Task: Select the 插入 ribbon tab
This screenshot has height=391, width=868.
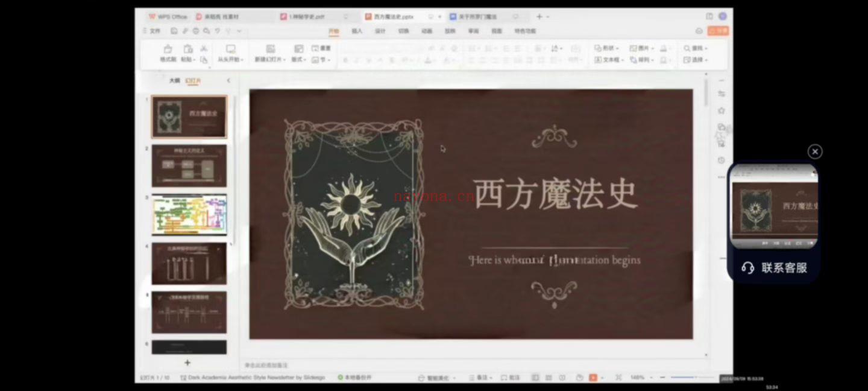Action: click(x=357, y=31)
